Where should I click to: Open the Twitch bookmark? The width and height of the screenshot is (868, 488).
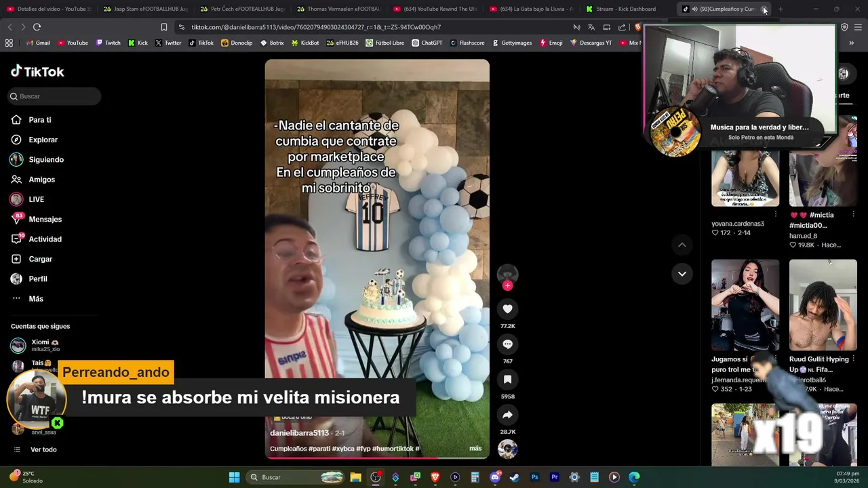[108, 43]
